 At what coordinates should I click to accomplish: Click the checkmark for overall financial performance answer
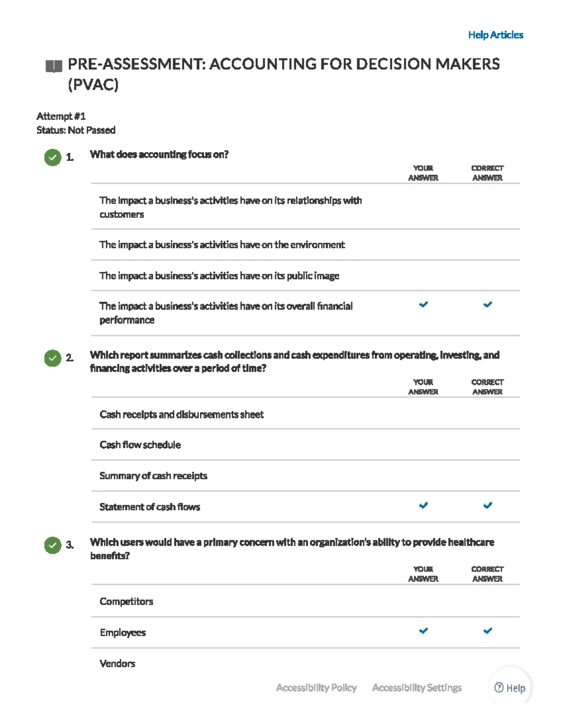(424, 305)
